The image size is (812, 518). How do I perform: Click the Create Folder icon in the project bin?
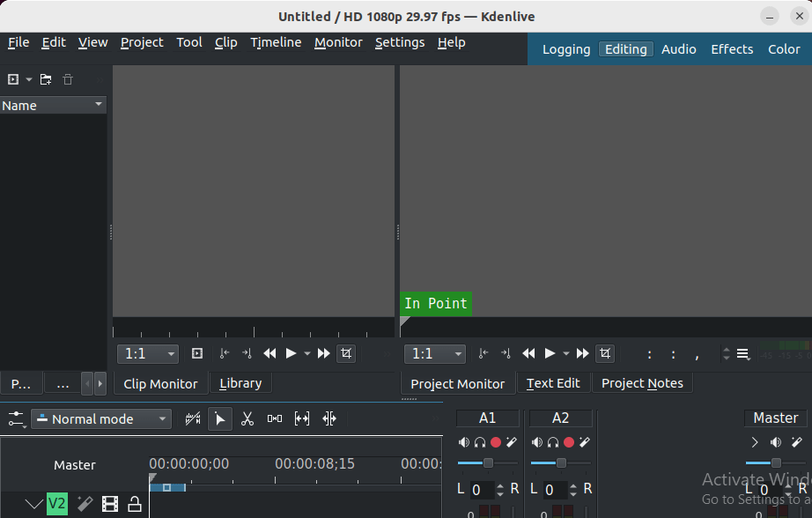point(45,79)
